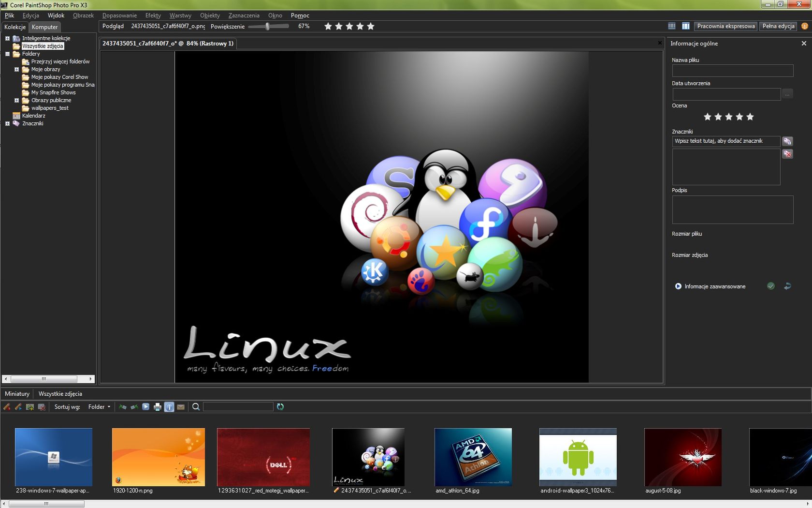This screenshot has height=508, width=812.
Task: Select the android-wallpaper3 thumbnail
Action: coord(578,457)
